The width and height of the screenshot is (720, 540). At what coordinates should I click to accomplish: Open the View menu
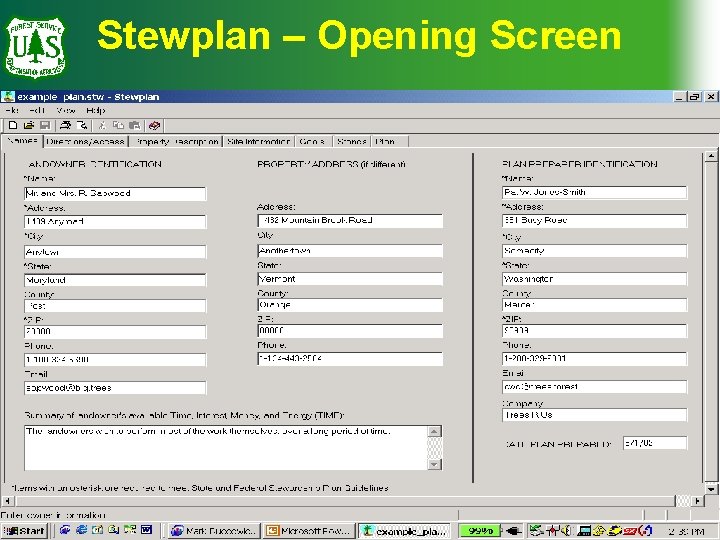coord(66,110)
